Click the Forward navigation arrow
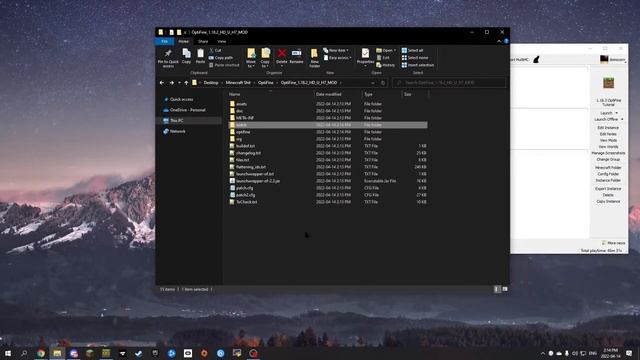The image size is (640, 360). [x=171, y=83]
